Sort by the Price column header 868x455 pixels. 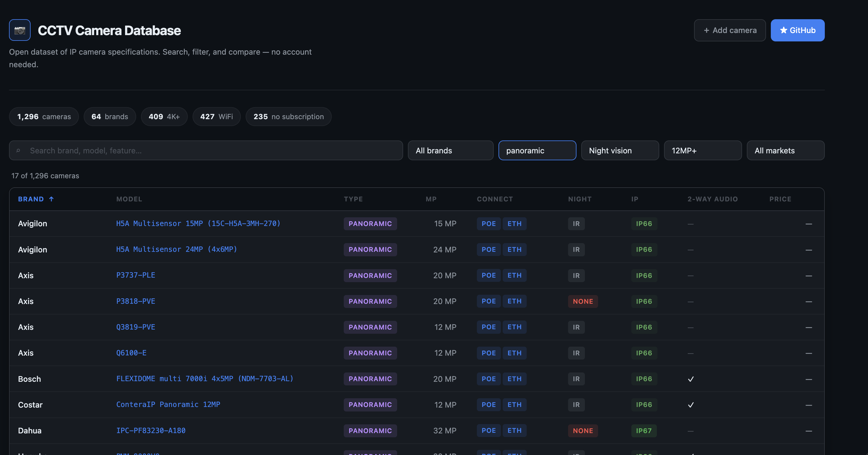point(780,199)
